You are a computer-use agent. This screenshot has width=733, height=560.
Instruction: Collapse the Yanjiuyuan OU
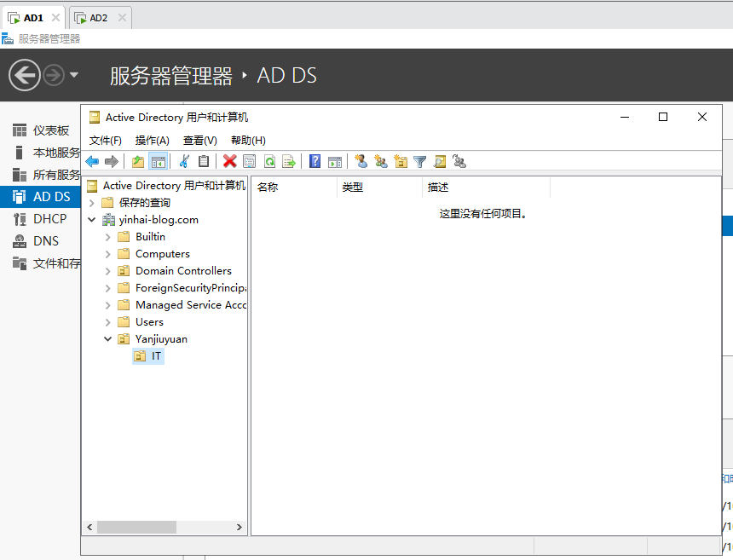tap(108, 339)
